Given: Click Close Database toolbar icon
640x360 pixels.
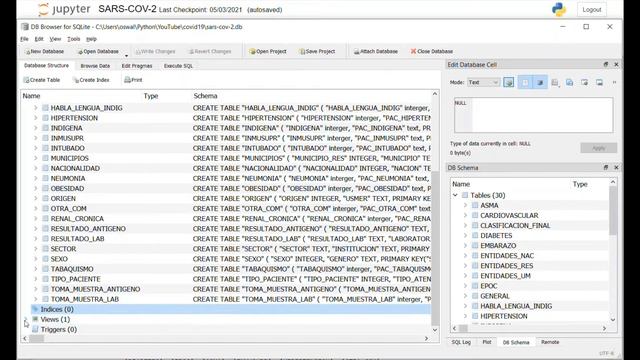Looking at the screenshot, I should pos(413,51).
